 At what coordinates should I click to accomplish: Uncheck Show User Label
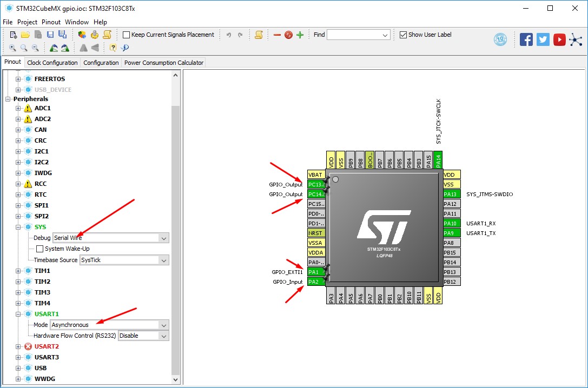click(403, 34)
